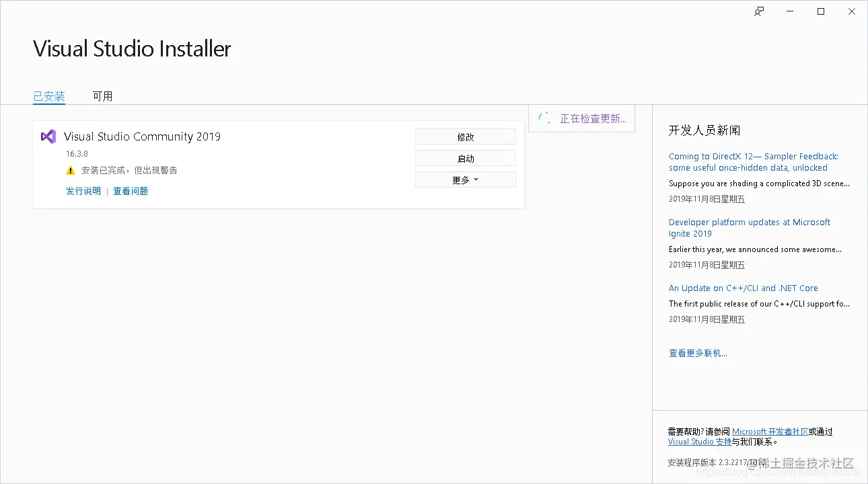Switch to the 可用 tab
The image size is (868, 484).
click(102, 95)
